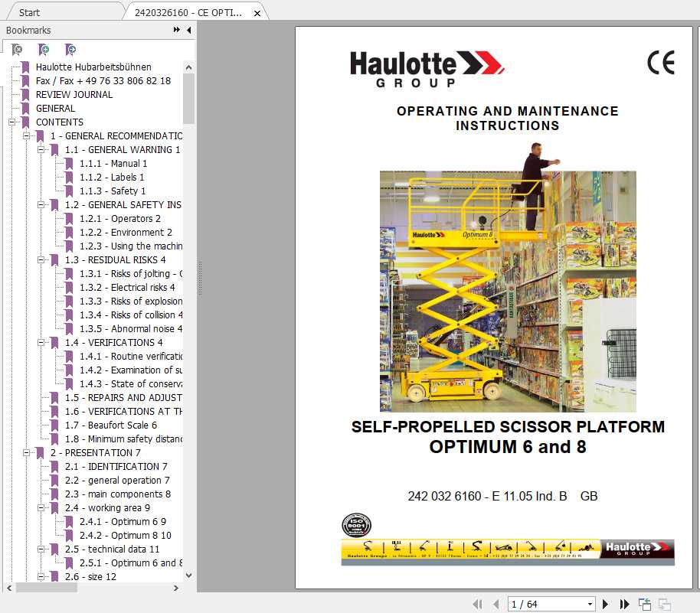Open bookmark 1.8 - Minimum safety distance
The height and width of the screenshot is (613, 700).
[123, 439]
